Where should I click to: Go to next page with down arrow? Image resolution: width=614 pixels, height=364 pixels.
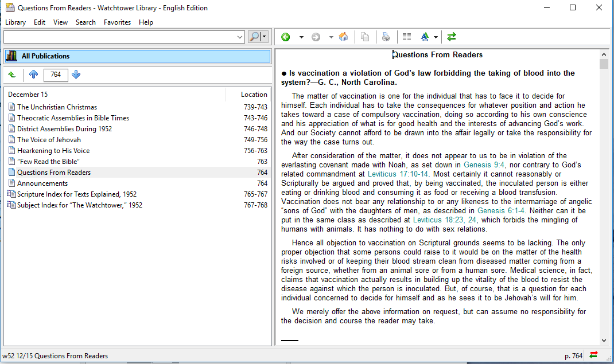pyautogui.click(x=76, y=75)
